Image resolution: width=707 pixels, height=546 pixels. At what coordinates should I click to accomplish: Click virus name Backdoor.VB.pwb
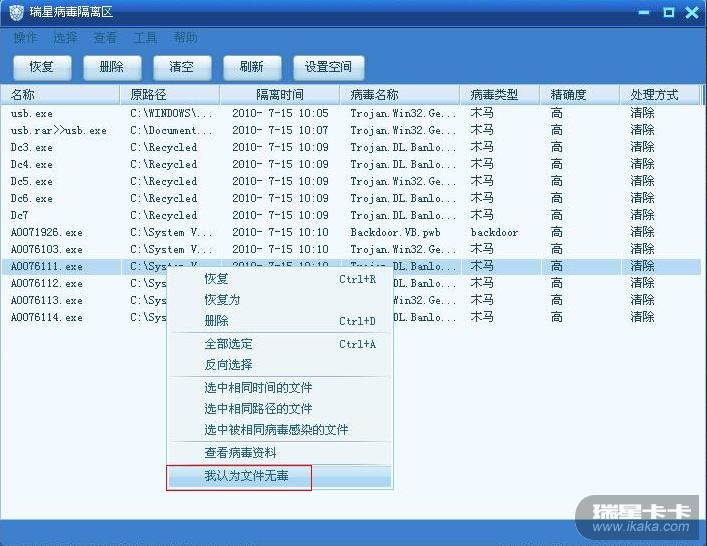coord(395,233)
